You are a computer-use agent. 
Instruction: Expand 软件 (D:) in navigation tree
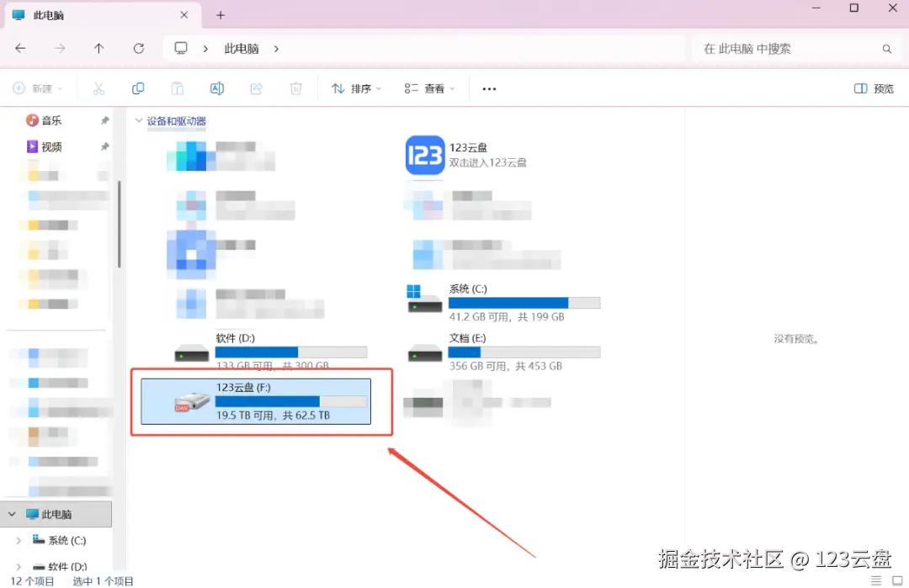[x=19, y=567]
